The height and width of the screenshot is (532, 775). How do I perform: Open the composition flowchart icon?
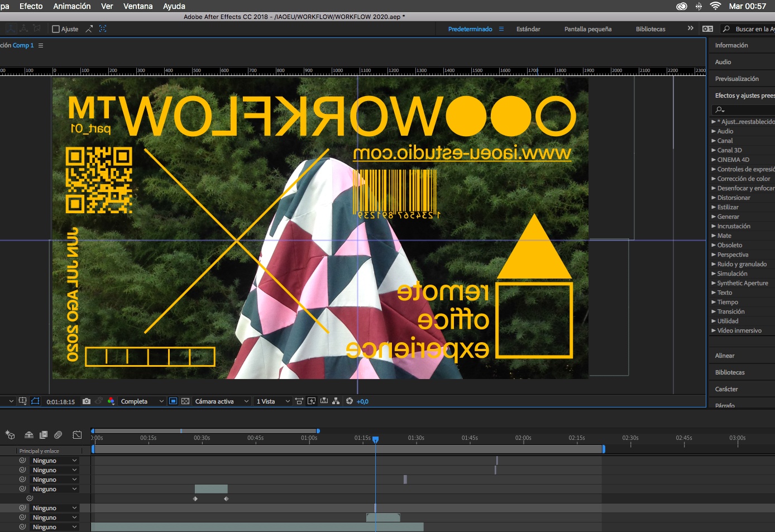[336, 401]
